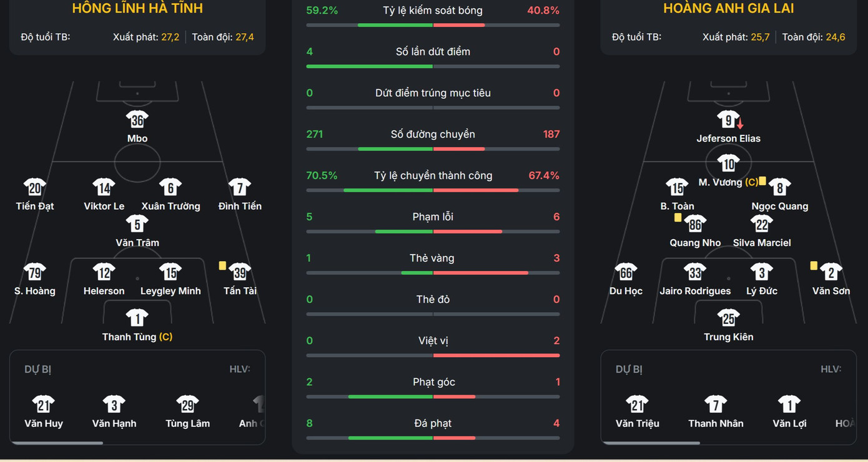Click Thanh Tùng's goalkeeper jersey icon
This screenshot has height=462, width=868.
tap(137, 318)
